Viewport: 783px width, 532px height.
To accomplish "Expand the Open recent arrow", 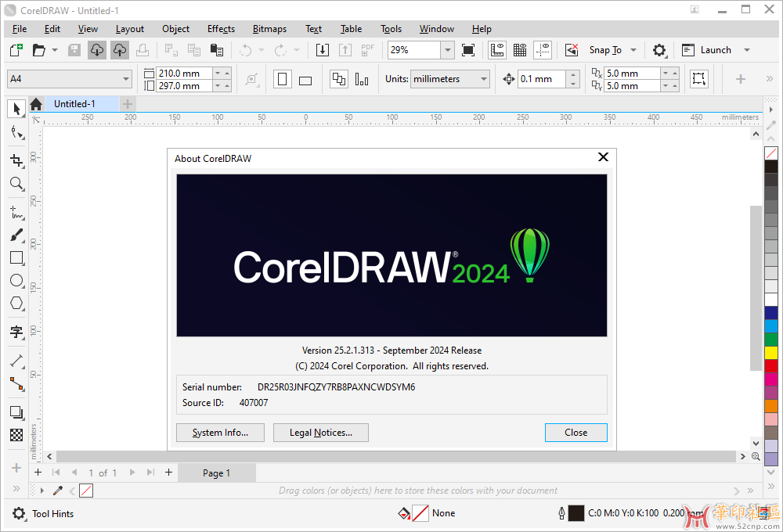I will click(x=55, y=50).
